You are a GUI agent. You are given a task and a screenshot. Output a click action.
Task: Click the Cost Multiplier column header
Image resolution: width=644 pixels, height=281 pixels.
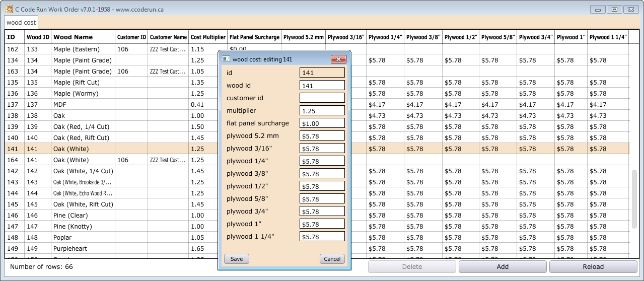(x=208, y=37)
